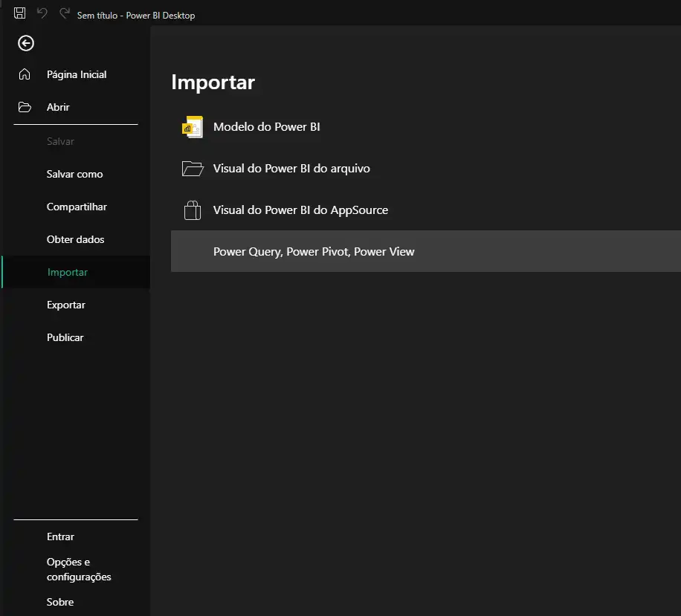This screenshot has height=616, width=681.
Task: Click Sobre at the sidebar bottom
Action: pyautogui.click(x=60, y=602)
